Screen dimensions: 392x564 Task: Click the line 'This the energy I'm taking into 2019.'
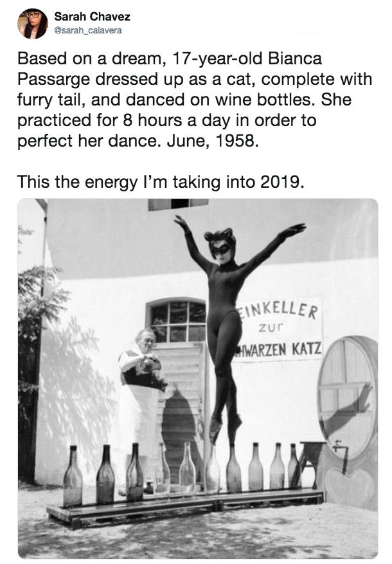pos(161,181)
